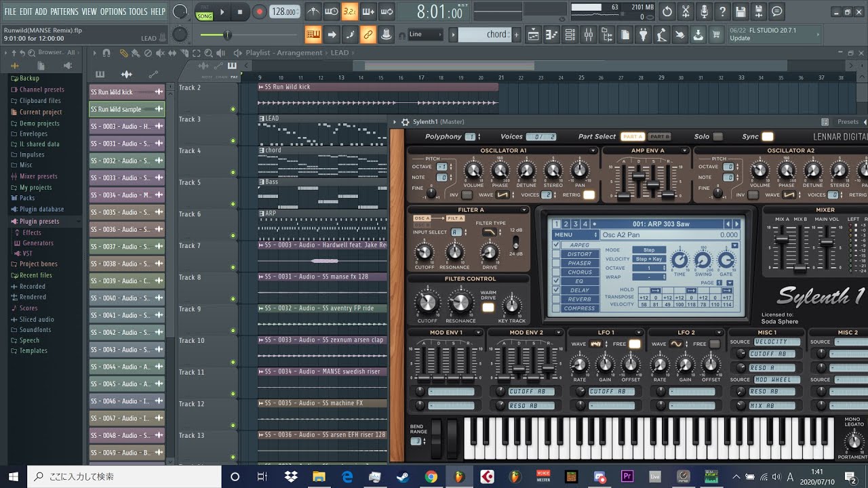Click the Presets button in plugin header
This screenshot has height=488, width=868.
click(x=848, y=122)
